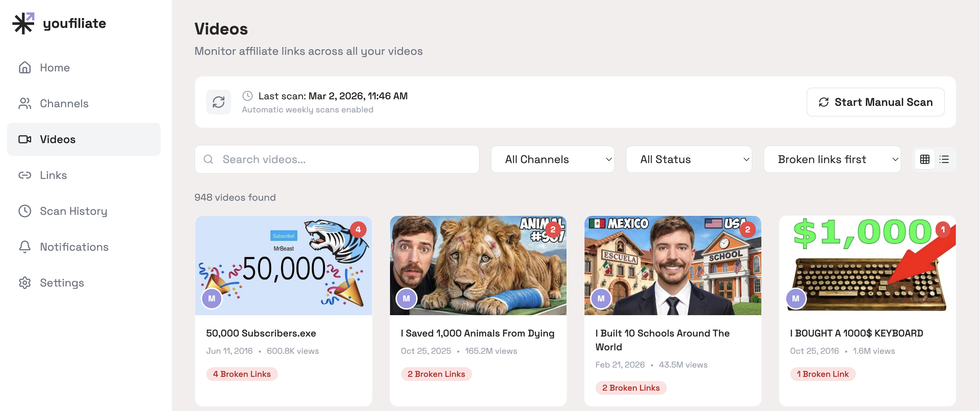Open the Links section using the chain icon

click(25, 175)
